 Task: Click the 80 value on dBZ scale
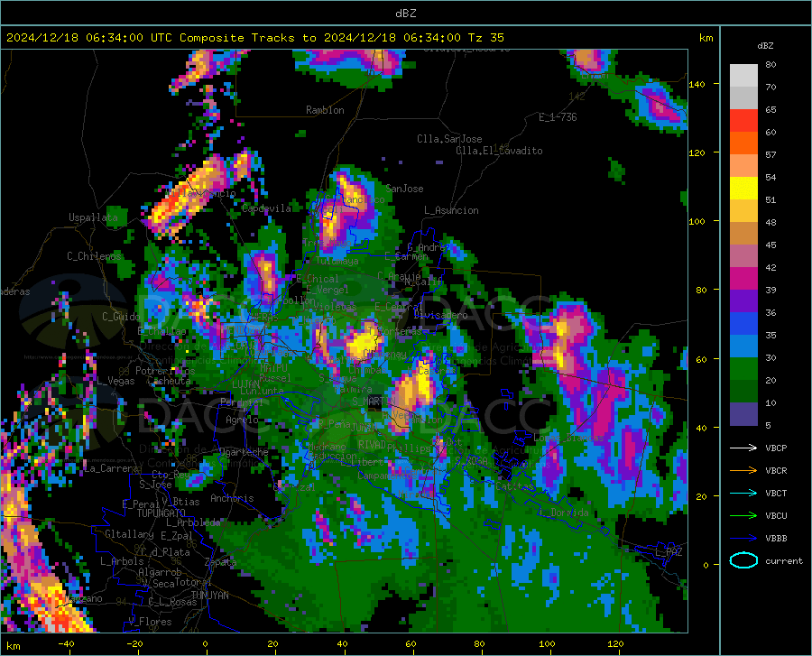pos(770,64)
